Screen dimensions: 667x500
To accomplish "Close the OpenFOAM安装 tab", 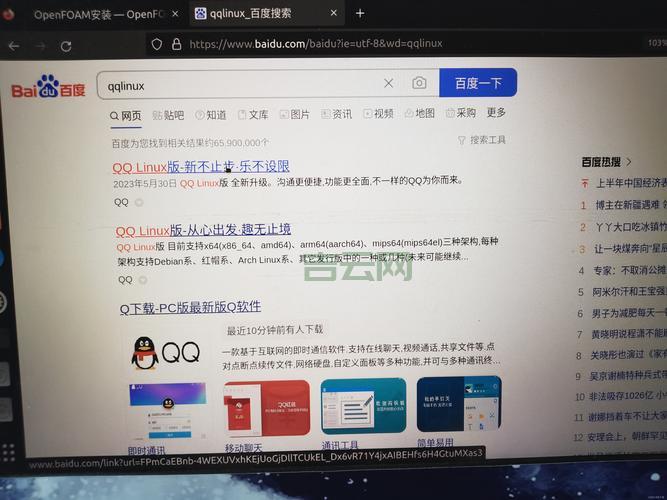I will click(x=175, y=14).
